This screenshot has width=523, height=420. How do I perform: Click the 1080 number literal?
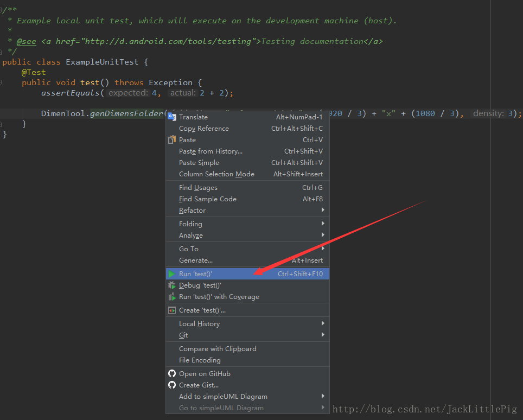[x=425, y=113]
